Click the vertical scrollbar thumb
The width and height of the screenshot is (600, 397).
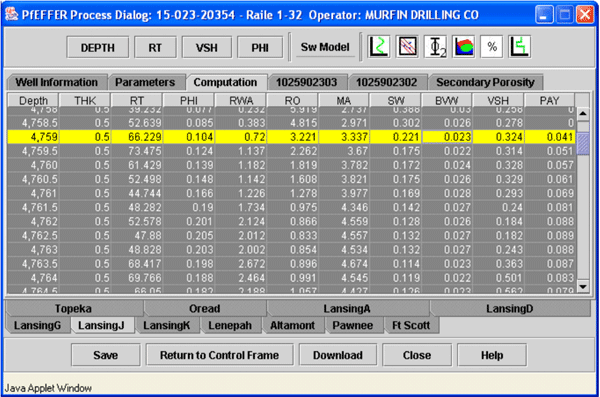coord(583,144)
